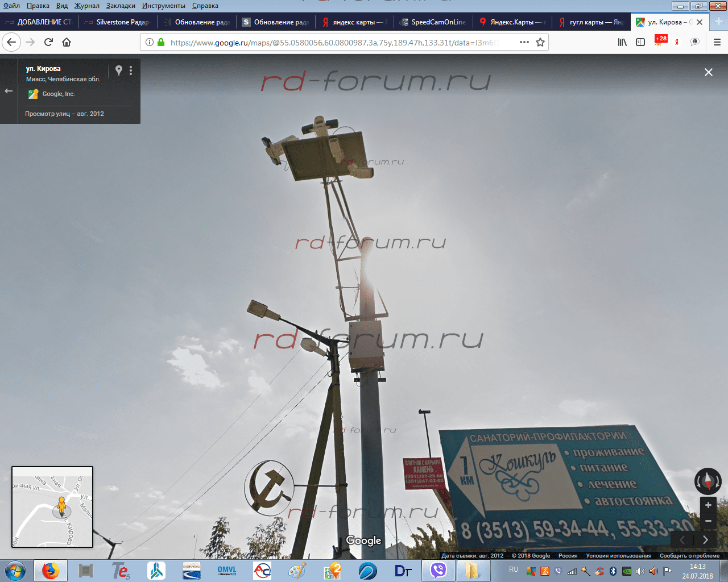The width and height of the screenshot is (728, 582).
Task: Go to the Firefox home page
Action: point(67,42)
